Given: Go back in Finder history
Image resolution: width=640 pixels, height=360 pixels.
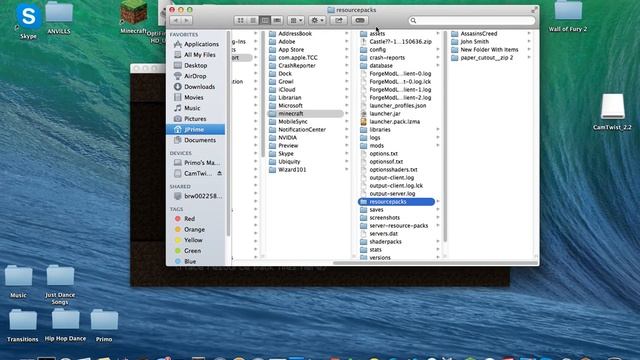Looking at the screenshot, I should [x=176, y=20].
